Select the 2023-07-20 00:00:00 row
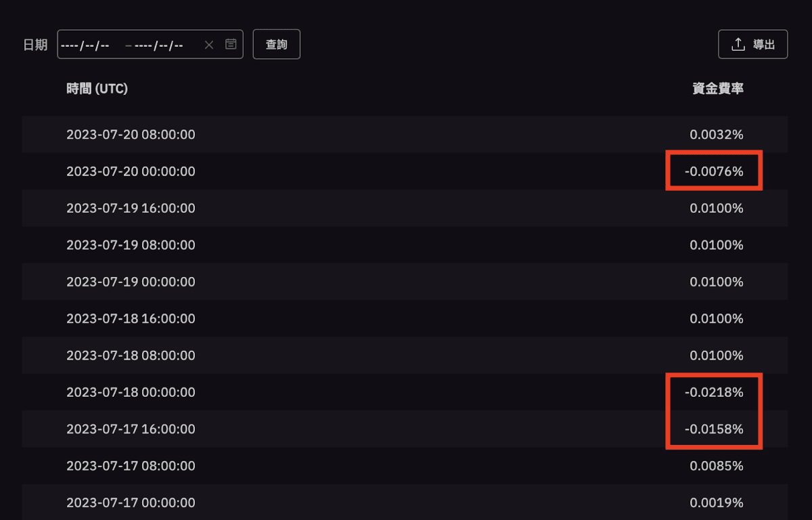This screenshot has height=520, width=812. click(x=405, y=171)
